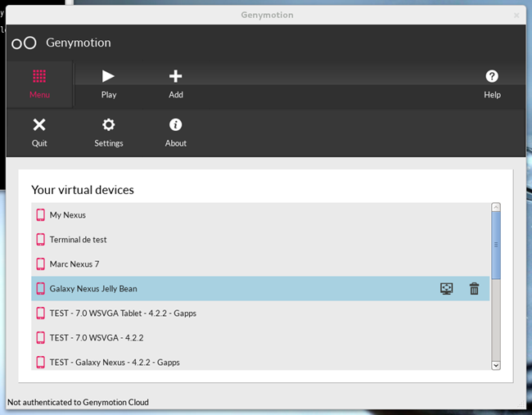Select the My Nexus device
This screenshot has width=532, height=415.
coord(260,214)
